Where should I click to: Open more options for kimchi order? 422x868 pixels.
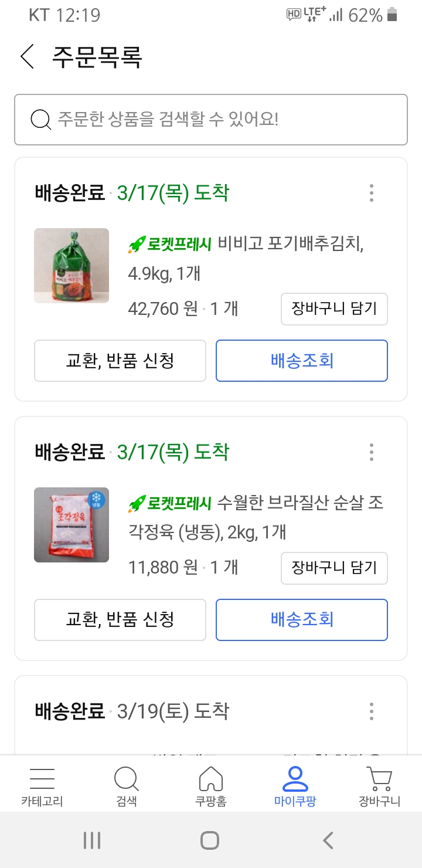point(372,193)
